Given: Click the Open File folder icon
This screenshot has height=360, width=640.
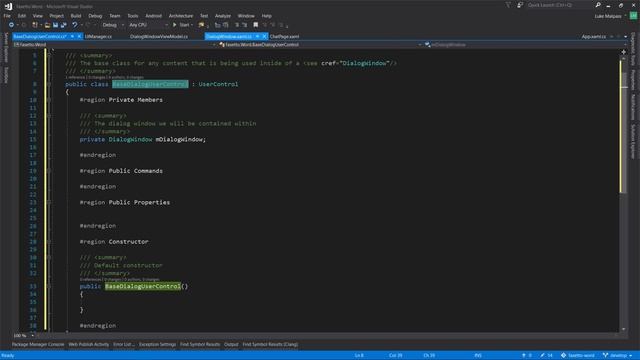Looking at the screenshot, I should pyautogui.click(x=47, y=25).
